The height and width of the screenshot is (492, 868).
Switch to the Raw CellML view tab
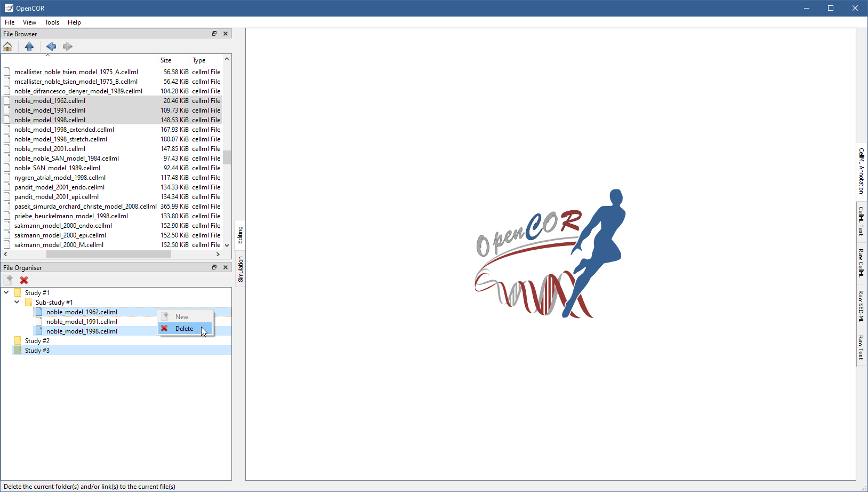coord(861,263)
